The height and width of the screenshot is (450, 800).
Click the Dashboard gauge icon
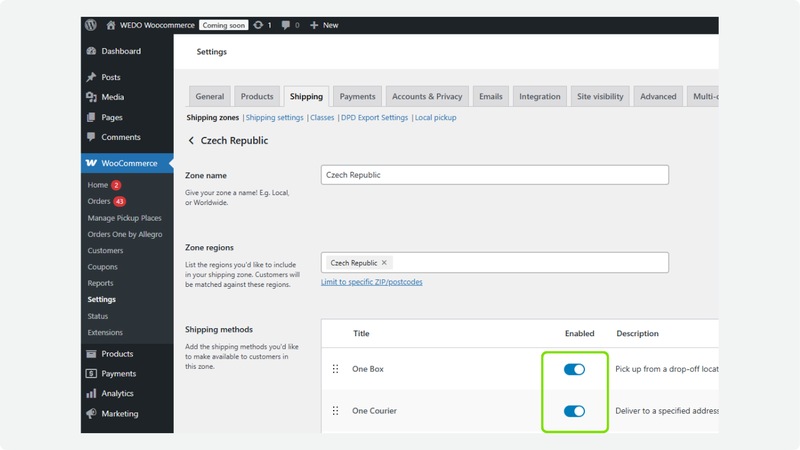(x=91, y=51)
